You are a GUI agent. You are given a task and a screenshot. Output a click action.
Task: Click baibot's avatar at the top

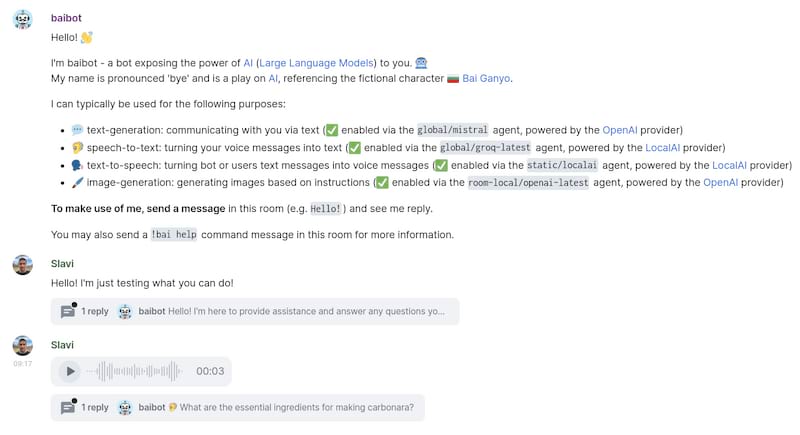22,19
